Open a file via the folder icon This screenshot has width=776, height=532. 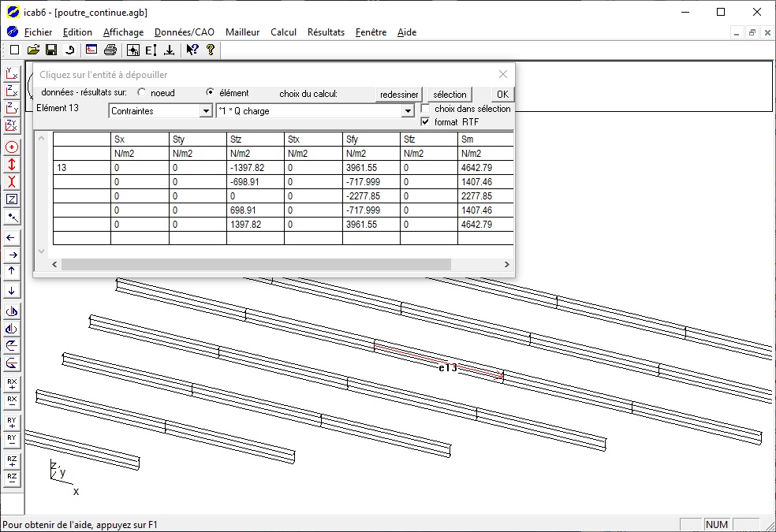pos(33,50)
